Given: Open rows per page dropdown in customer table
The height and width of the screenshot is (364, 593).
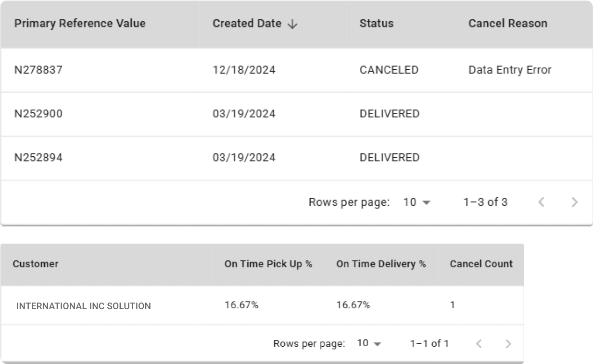Looking at the screenshot, I should coord(369,343).
